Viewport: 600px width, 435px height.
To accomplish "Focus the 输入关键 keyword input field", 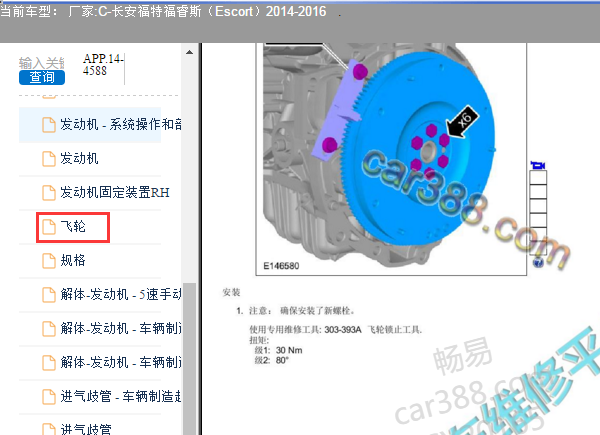I will [x=42, y=63].
